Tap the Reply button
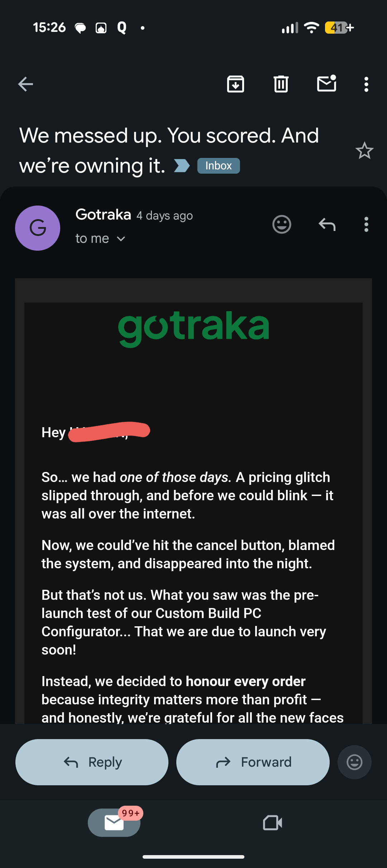 pos(92,762)
